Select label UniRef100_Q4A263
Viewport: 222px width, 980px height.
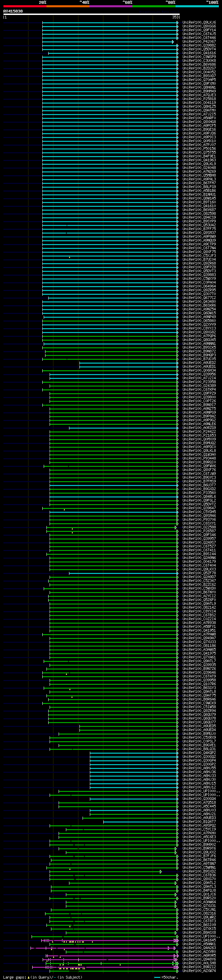(x=199, y=948)
